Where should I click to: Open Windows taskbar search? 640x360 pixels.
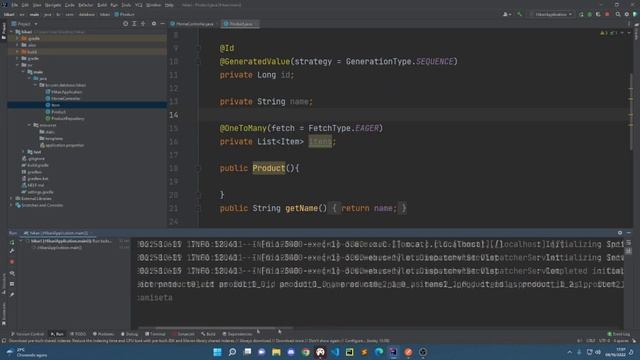tap(232, 352)
